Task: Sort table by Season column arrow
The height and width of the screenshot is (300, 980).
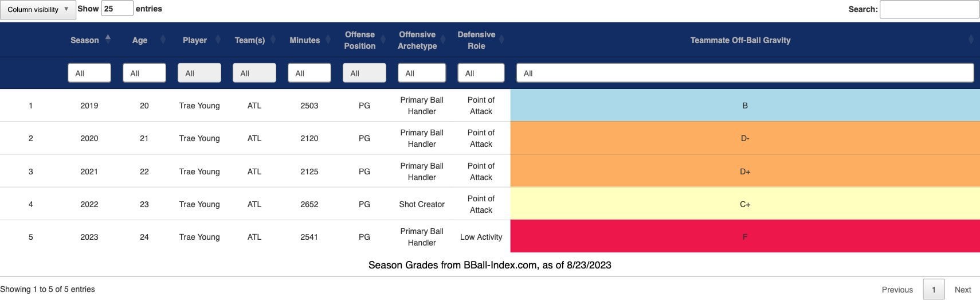Action: 108,39
